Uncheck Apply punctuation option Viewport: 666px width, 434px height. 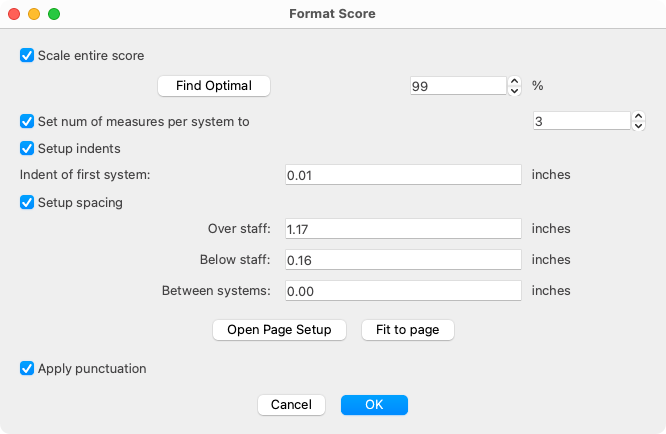coord(27,368)
